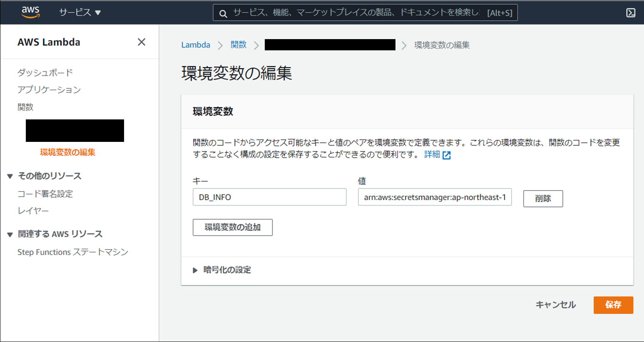Expand the 暗号化の設定 section
Screen dimensions: 644x342
(x=222, y=270)
